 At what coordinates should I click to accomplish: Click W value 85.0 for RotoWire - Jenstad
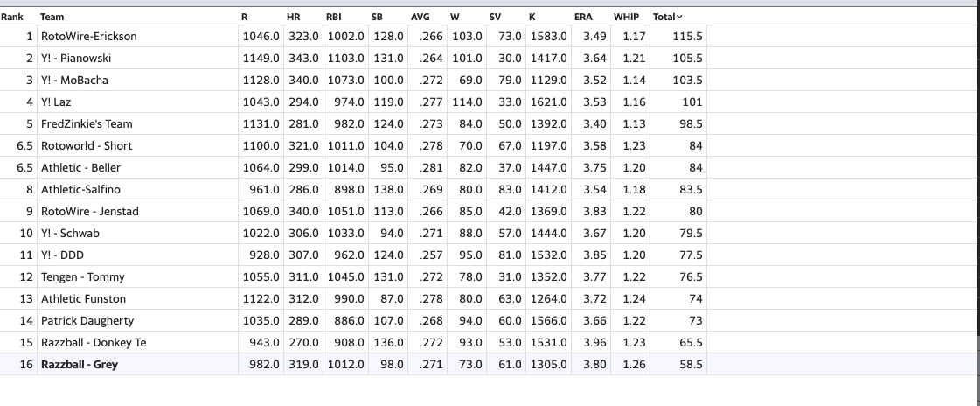tap(470, 212)
